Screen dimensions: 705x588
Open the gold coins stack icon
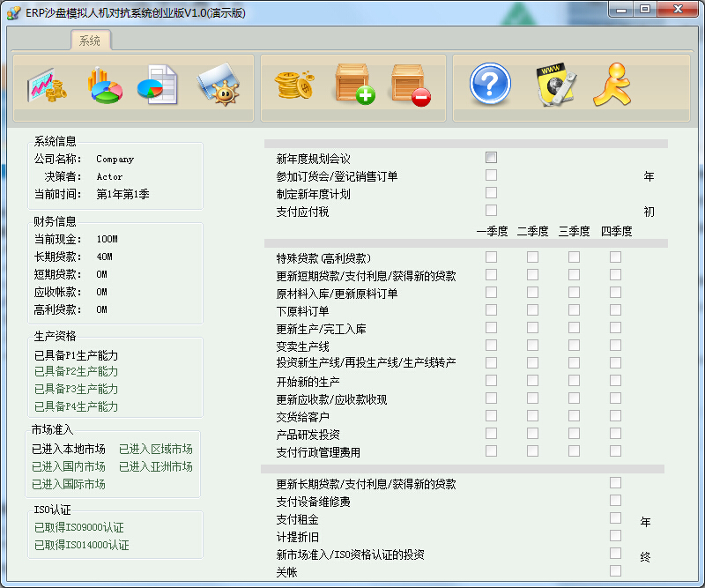[294, 86]
